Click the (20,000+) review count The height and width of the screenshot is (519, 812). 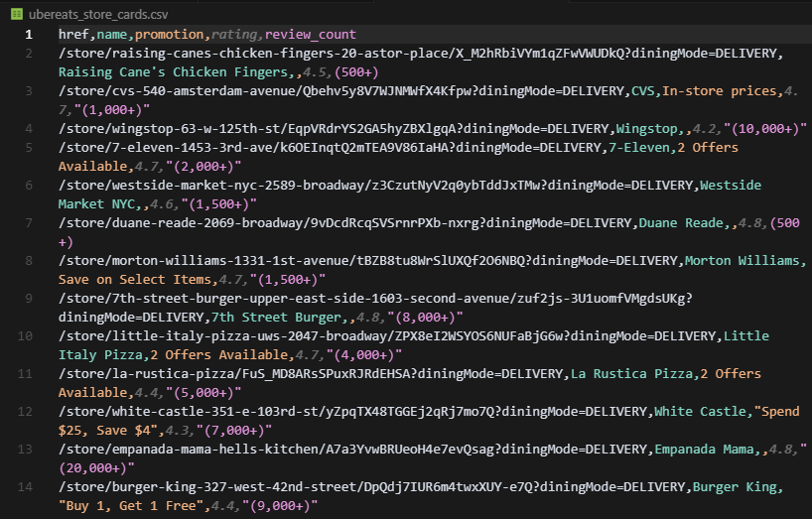(x=92, y=467)
